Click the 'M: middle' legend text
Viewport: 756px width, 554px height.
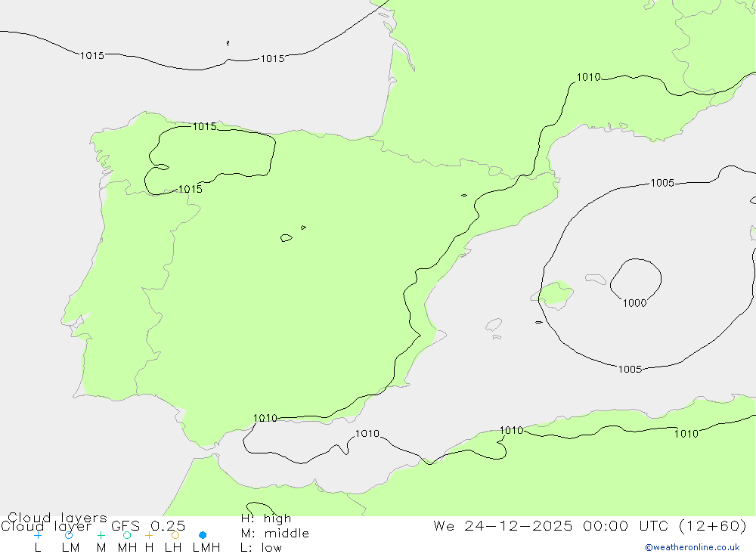point(275,534)
